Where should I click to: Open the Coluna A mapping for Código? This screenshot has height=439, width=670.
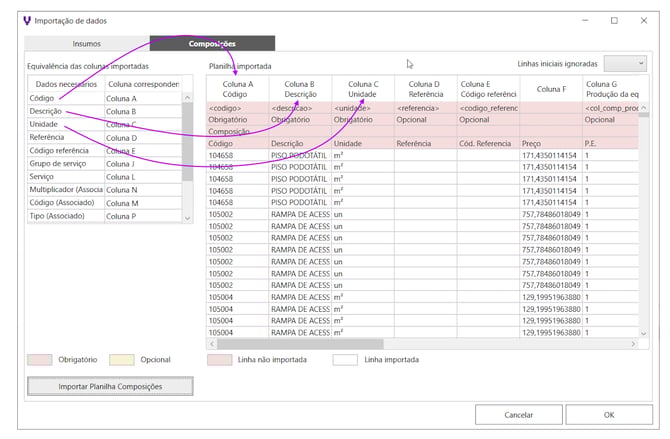click(142, 98)
